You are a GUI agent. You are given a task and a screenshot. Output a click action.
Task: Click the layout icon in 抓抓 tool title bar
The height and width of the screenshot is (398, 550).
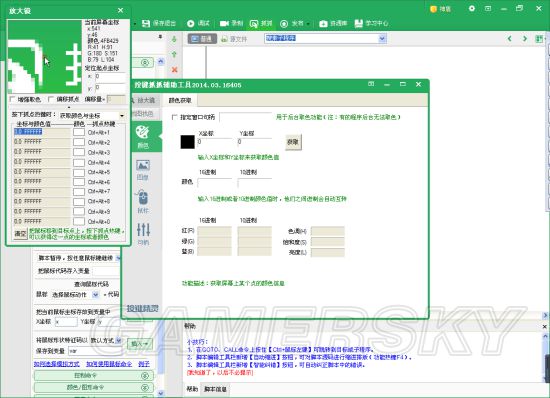coord(371,84)
